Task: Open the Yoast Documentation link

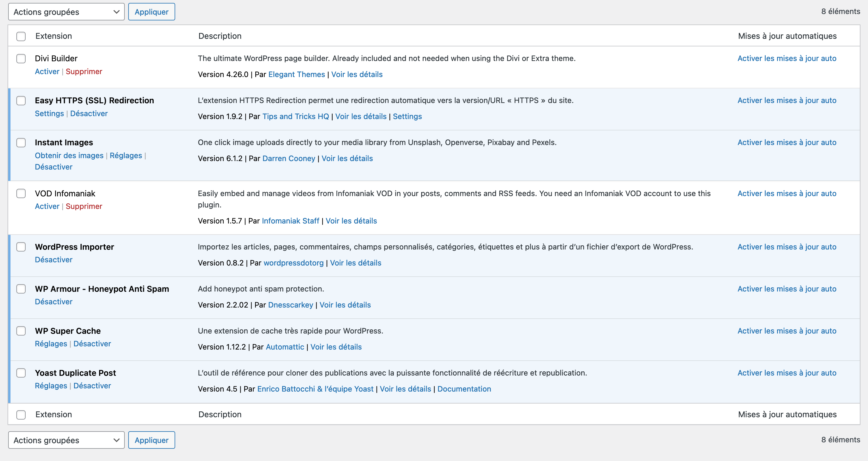Action: tap(464, 389)
